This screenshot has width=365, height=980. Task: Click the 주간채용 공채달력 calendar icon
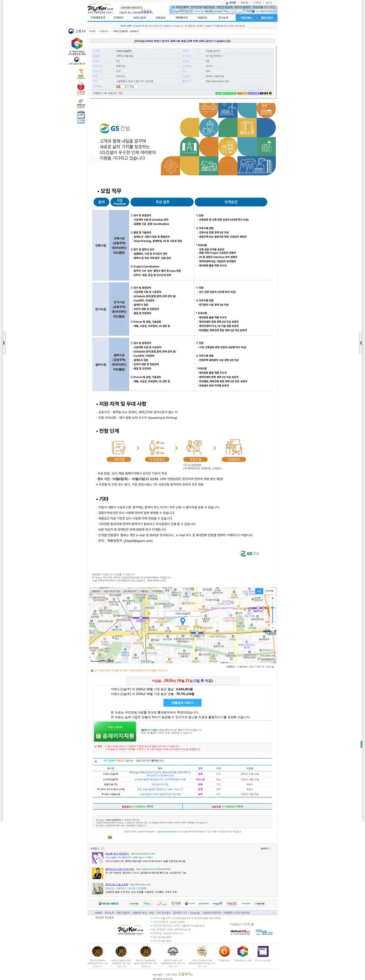[80, 118]
